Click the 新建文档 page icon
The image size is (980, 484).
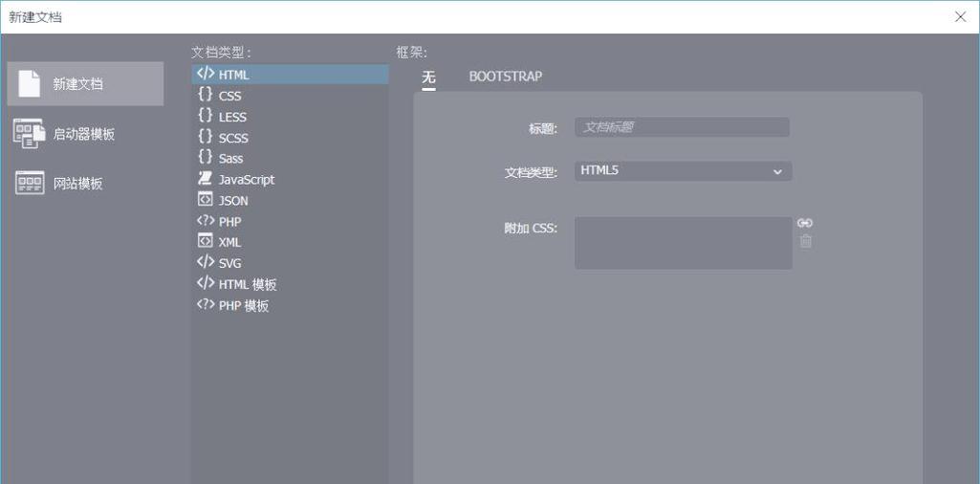(x=30, y=84)
